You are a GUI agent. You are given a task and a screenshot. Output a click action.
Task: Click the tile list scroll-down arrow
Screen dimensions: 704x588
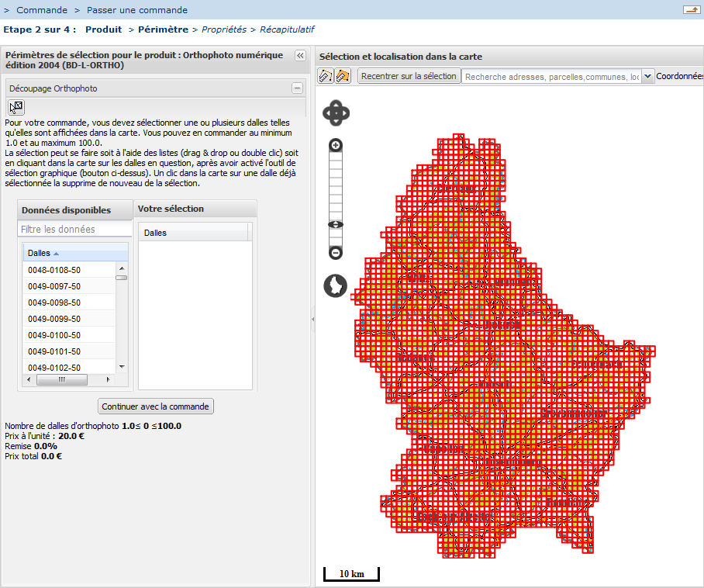(x=122, y=366)
